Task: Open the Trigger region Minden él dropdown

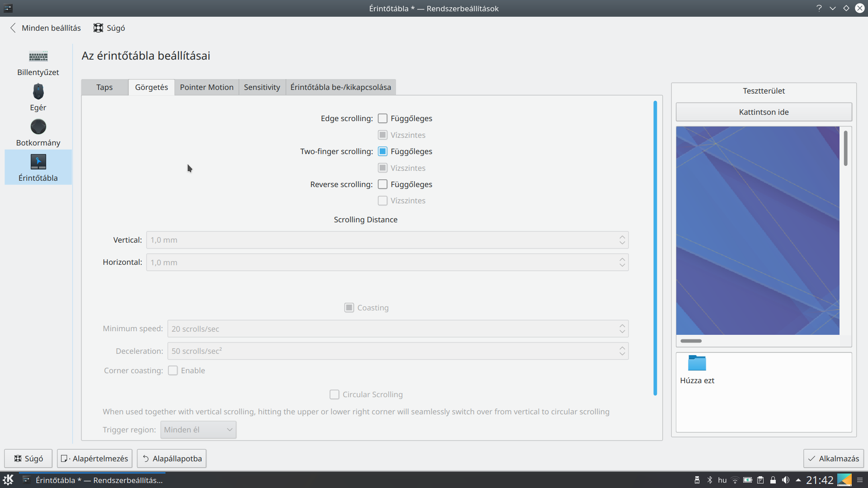Action: point(198,430)
